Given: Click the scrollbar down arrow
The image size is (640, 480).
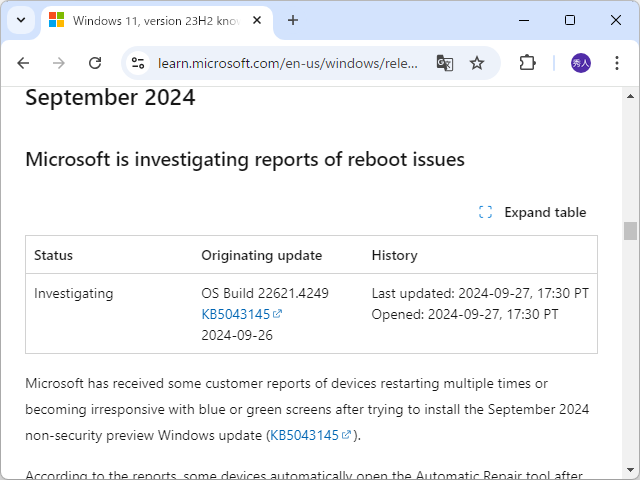Looking at the screenshot, I should [630, 470].
